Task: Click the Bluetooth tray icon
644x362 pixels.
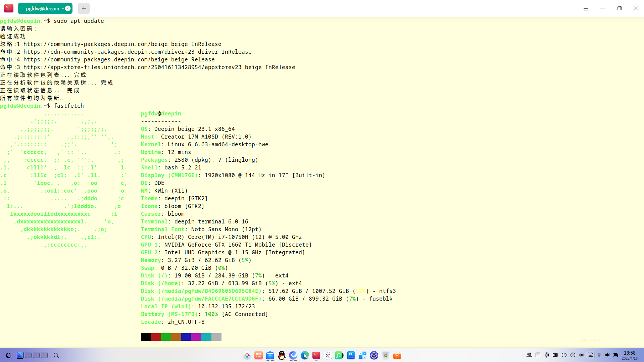Action: coord(547,355)
